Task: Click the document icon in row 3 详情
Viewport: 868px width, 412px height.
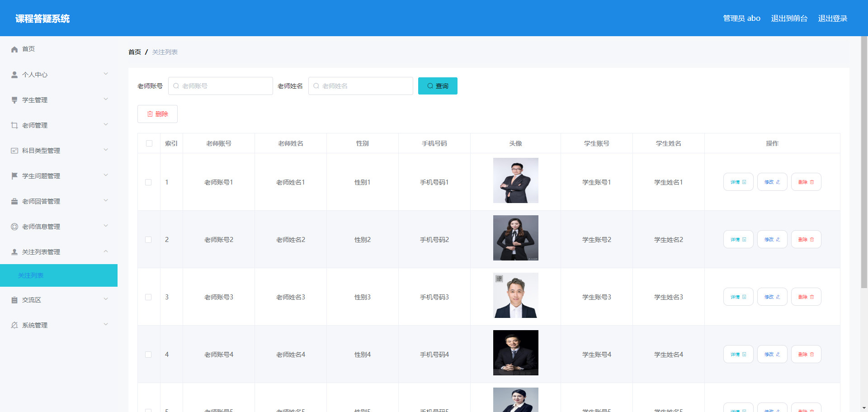Action: click(x=744, y=297)
